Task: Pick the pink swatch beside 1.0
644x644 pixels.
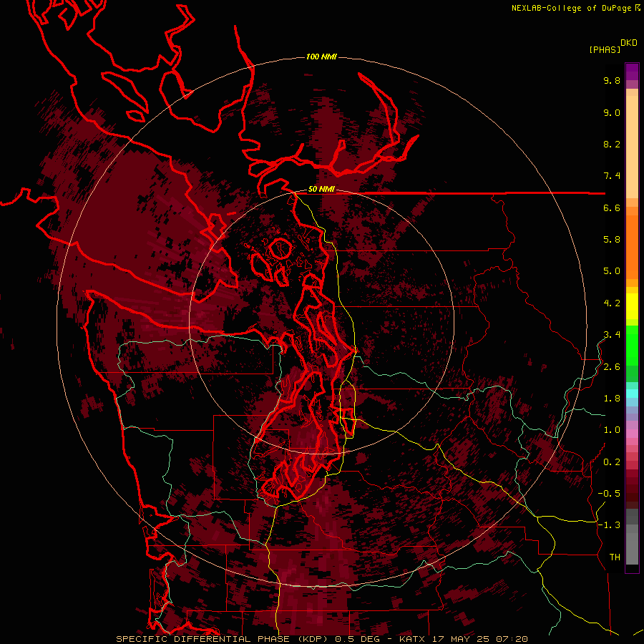Action: [x=632, y=434]
